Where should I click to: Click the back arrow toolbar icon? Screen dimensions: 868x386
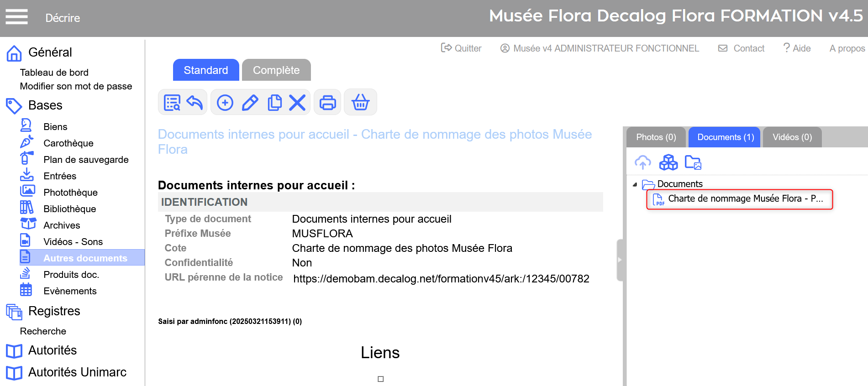coord(195,103)
